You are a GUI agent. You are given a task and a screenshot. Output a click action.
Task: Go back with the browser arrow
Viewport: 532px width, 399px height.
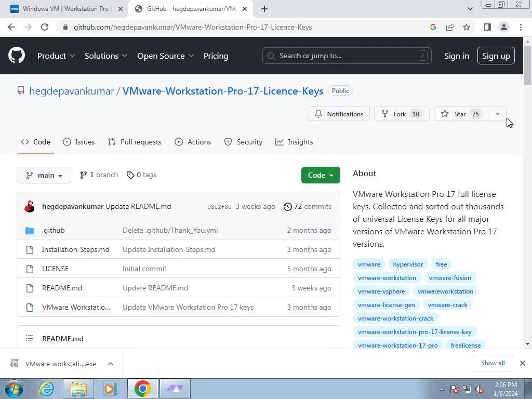(11, 27)
